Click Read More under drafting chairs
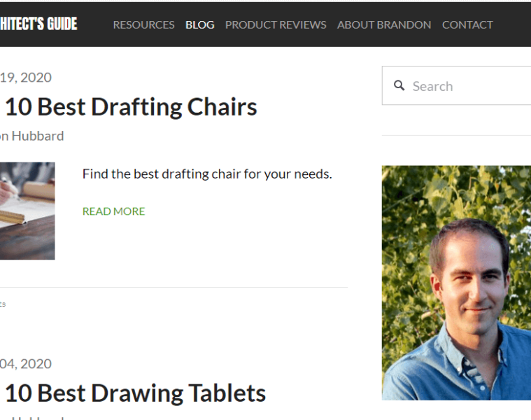531x420 pixels. click(x=113, y=211)
